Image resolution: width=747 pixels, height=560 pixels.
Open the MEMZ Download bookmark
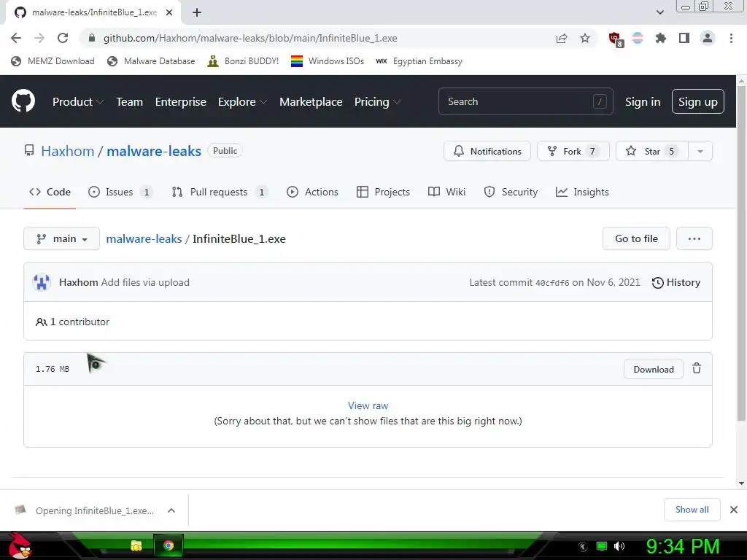[x=53, y=61]
